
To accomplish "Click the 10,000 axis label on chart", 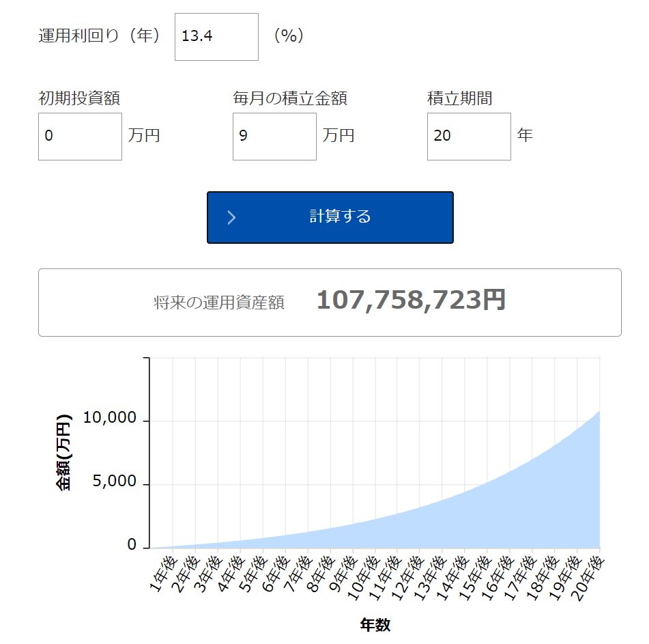I will (110, 417).
